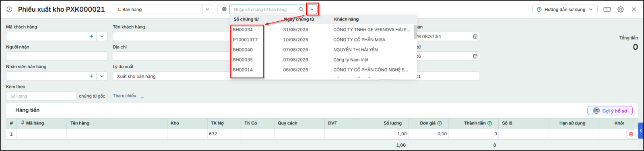
Task: Add new customer with green plus icon
Action: [91, 37]
